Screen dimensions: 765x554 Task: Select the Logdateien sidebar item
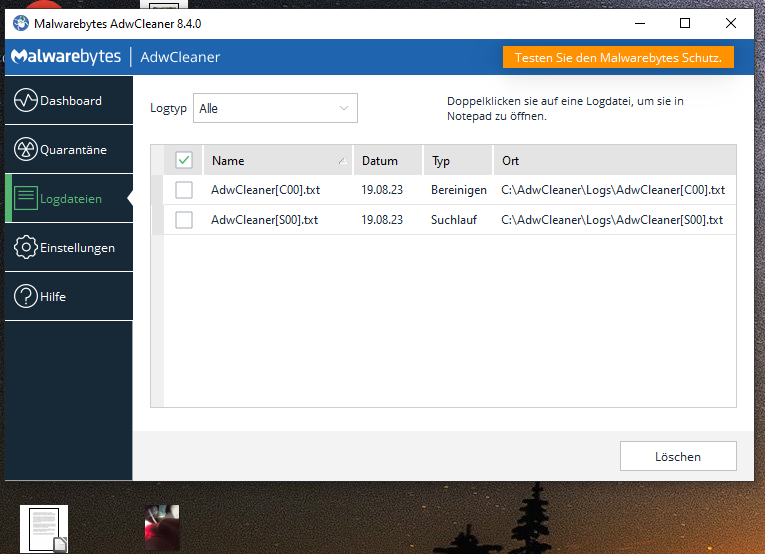coord(69,198)
